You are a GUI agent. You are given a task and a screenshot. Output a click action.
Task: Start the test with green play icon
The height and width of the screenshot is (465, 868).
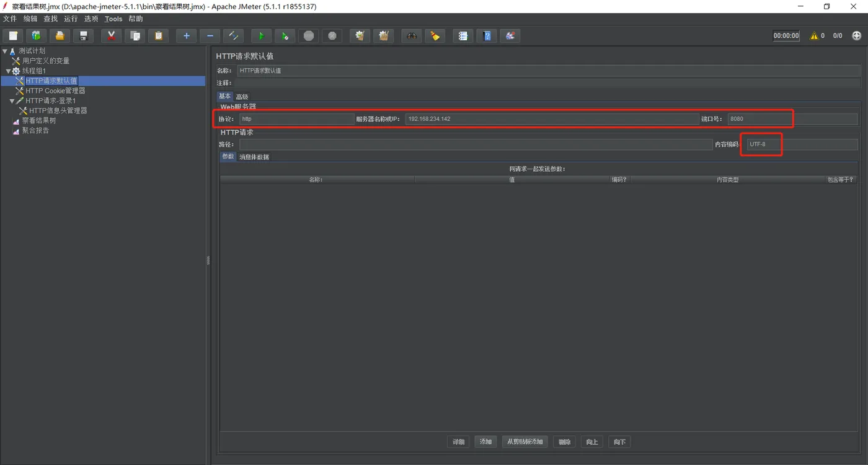point(261,35)
